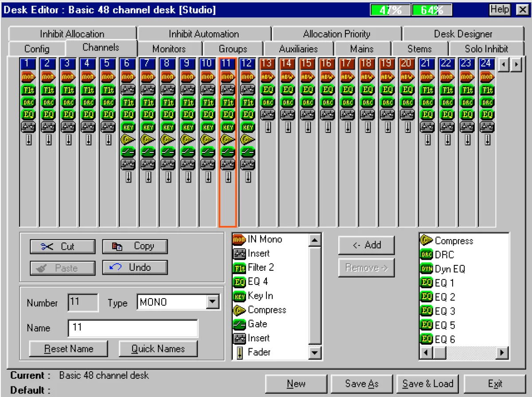
Task: Click the available list horizontal scrollbar thumb
Action: click(440, 353)
